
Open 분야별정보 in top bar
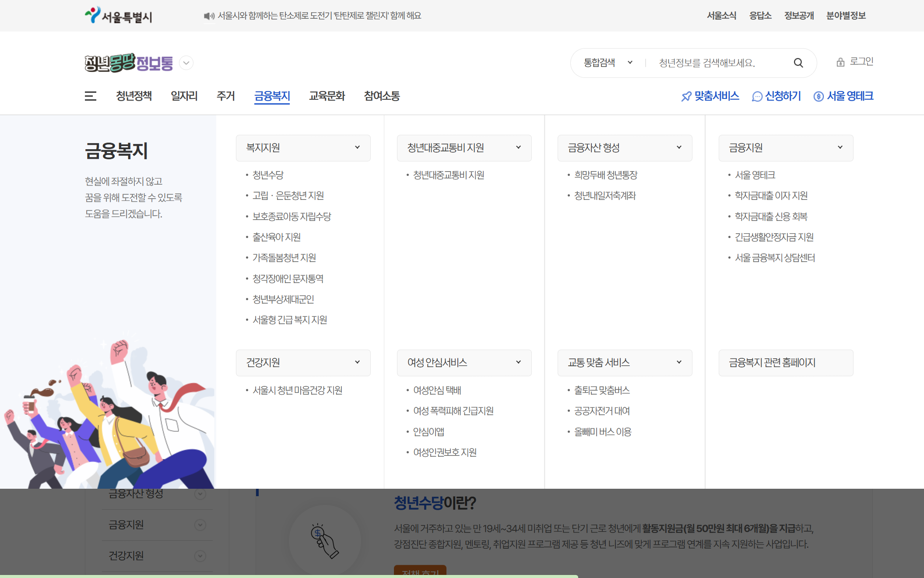pos(846,16)
